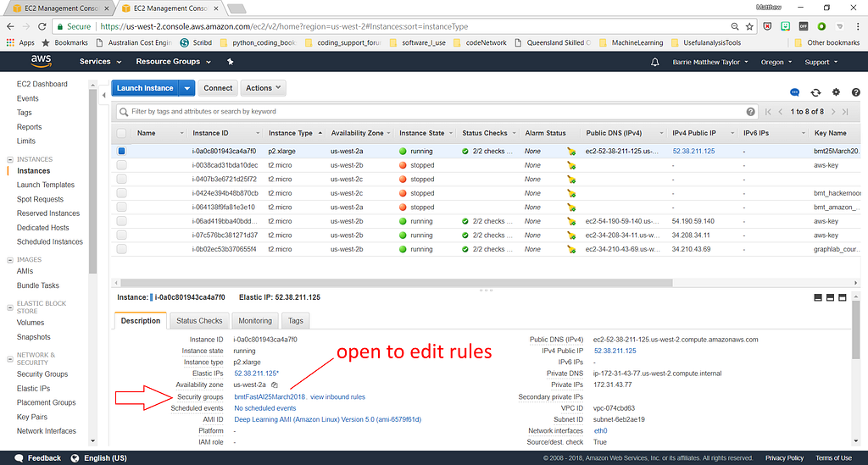Select checkbox for i-0424e394b48b870cb

pyautogui.click(x=121, y=193)
